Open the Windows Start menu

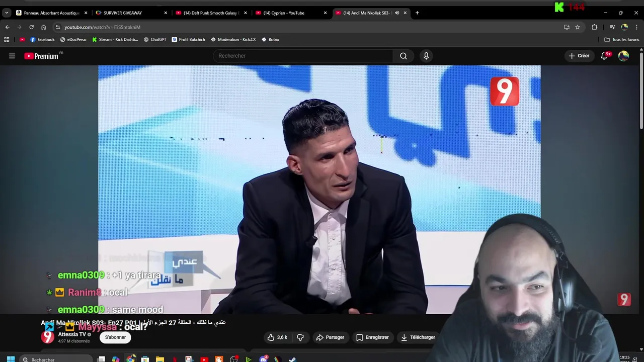point(11,359)
